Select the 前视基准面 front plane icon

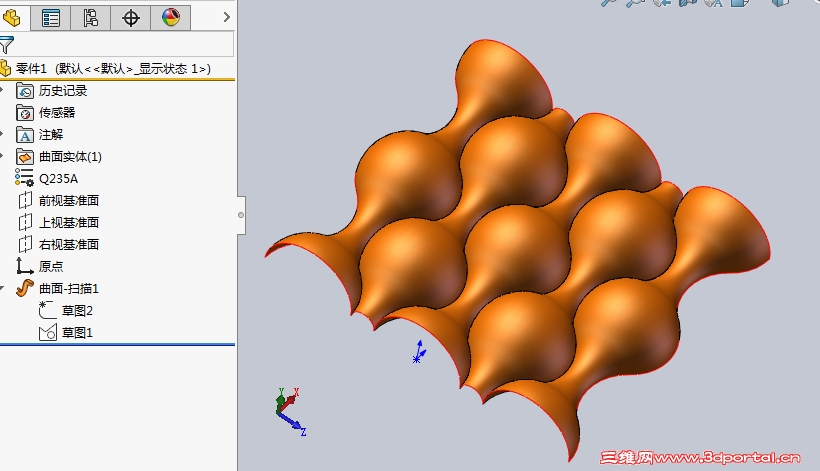pyautogui.click(x=25, y=200)
